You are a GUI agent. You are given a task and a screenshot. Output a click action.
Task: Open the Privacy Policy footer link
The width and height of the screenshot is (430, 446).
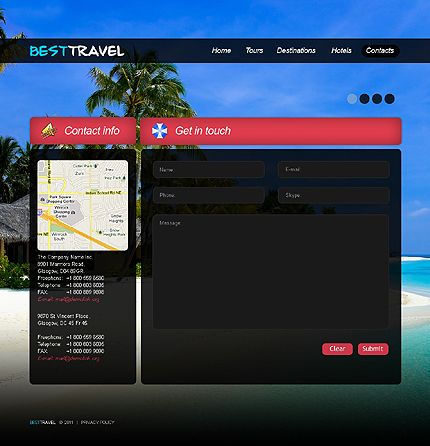pos(98,422)
